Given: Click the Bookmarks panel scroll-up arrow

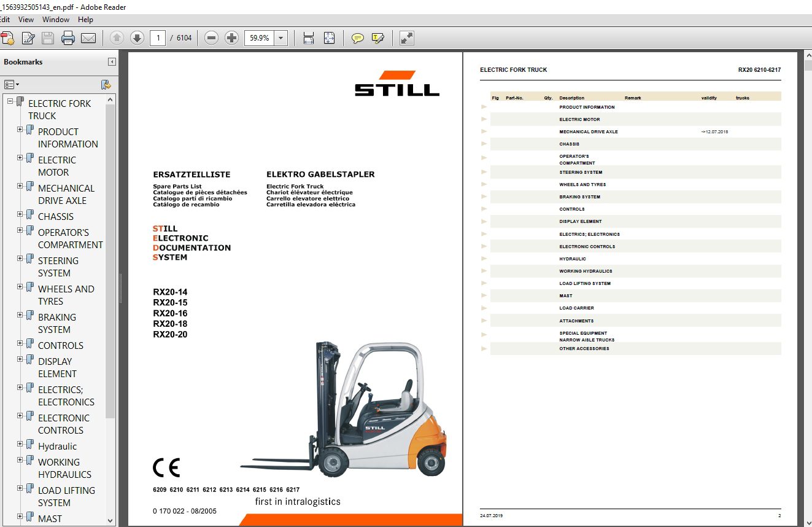Looking at the screenshot, I should [110, 100].
